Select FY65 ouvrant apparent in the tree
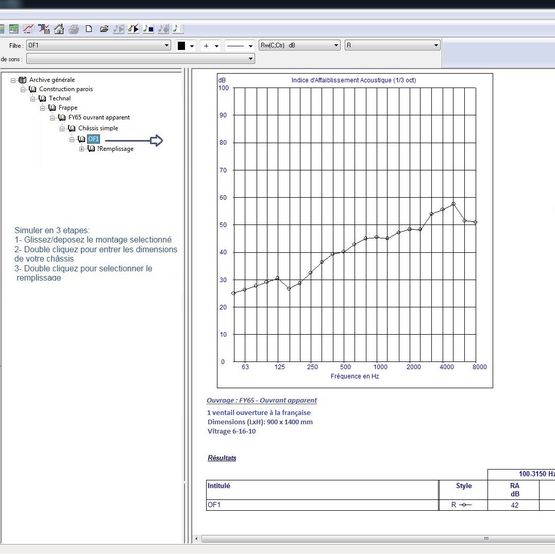Screen dimensions: 555x554 tap(99, 117)
